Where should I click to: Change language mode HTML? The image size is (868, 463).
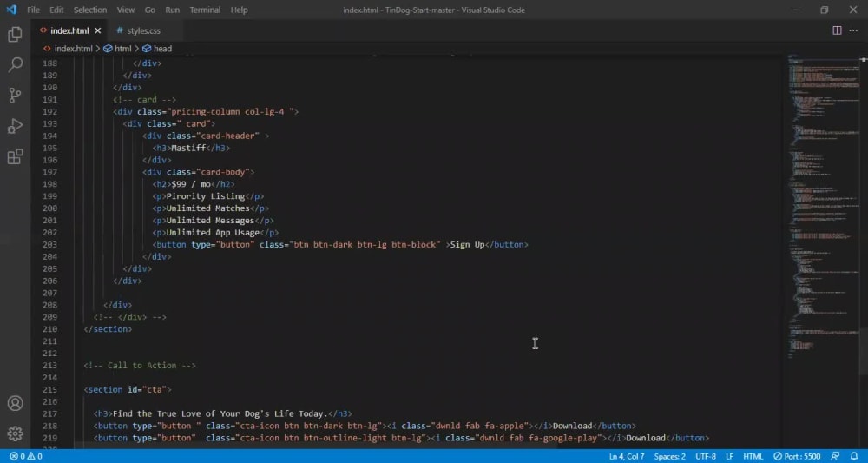(753, 456)
